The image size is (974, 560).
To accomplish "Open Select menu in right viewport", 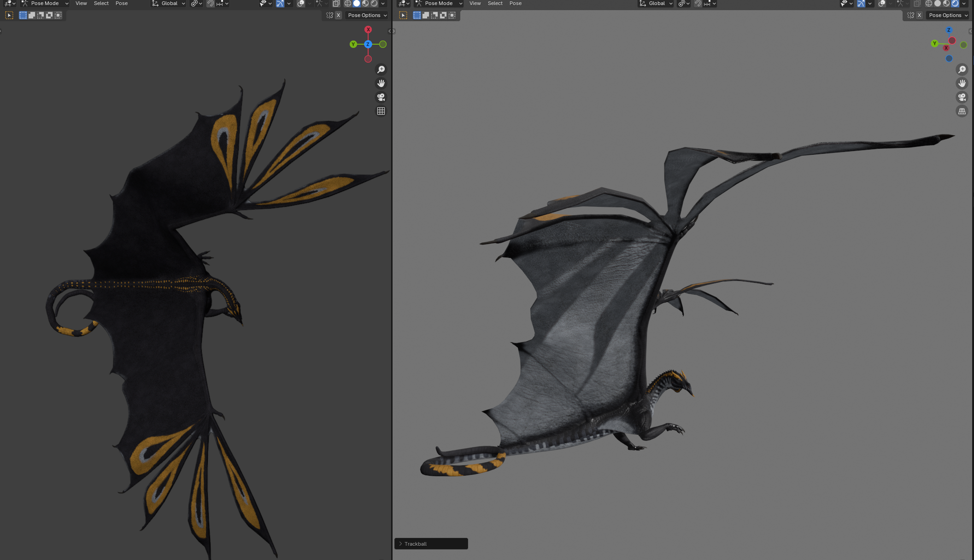I will (x=495, y=4).
